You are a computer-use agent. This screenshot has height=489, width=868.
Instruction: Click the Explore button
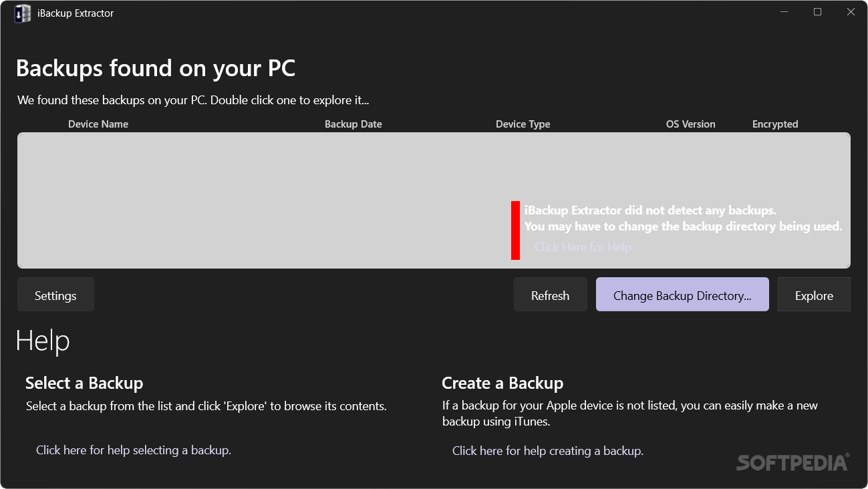click(x=814, y=295)
